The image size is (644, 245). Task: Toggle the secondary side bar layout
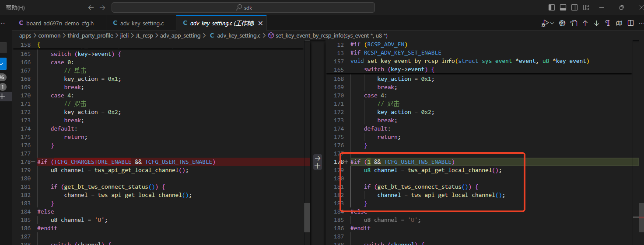[574, 7]
